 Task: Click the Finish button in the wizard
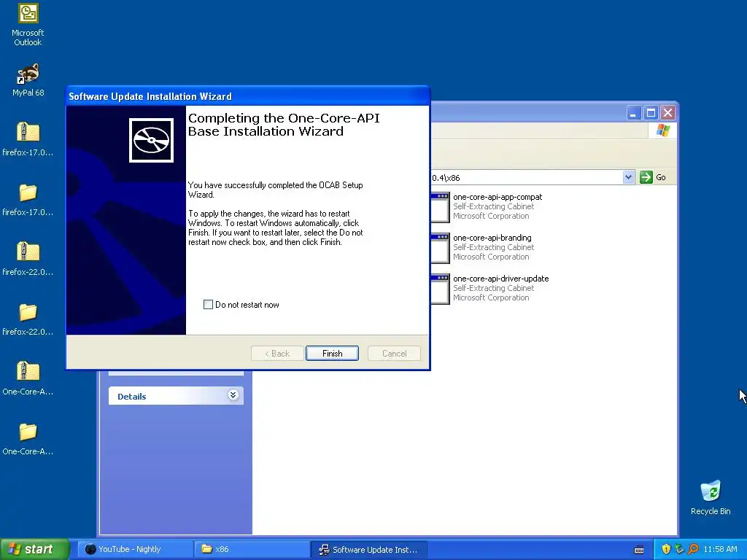pyautogui.click(x=332, y=354)
